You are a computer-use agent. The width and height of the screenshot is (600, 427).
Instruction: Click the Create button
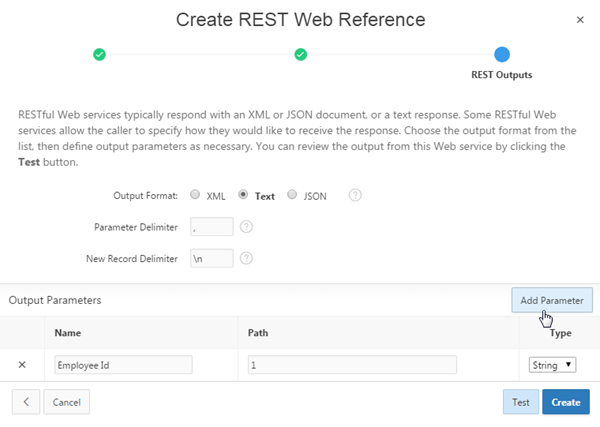click(565, 401)
